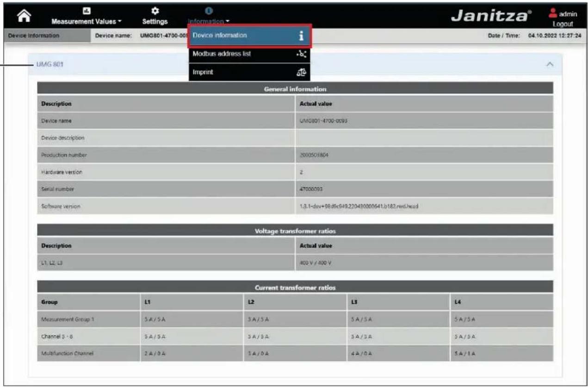Click production number 2000505804
Screen dimensions: 588x387
(x=314, y=155)
